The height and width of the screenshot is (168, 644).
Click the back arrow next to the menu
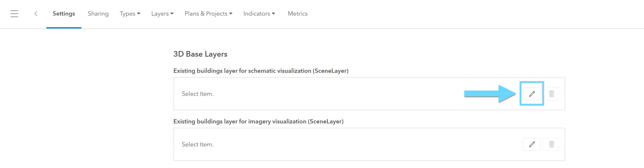(x=36, y=14)
